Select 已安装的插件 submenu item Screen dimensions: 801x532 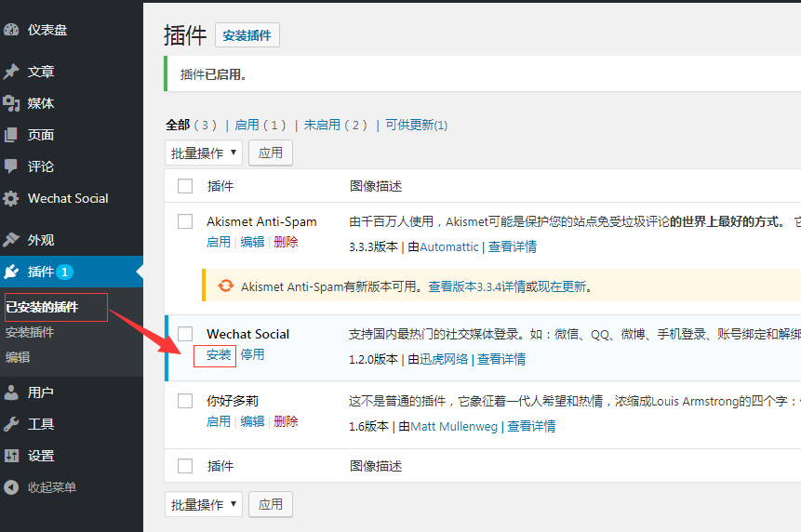coord(42,307)
